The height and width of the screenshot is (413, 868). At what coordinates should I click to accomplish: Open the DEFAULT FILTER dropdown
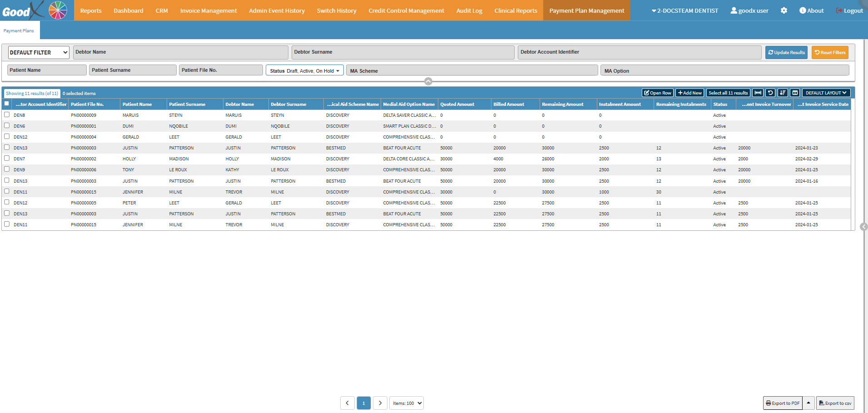click(39, 53)
